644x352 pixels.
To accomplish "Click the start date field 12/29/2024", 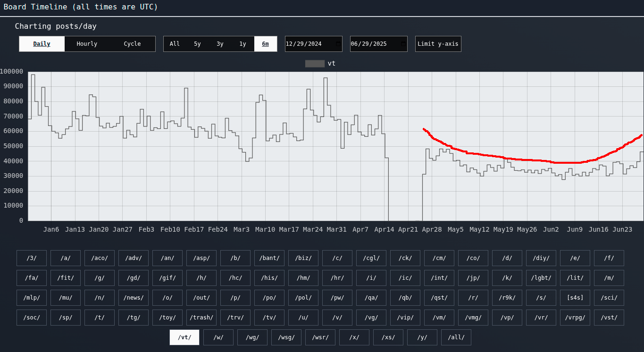I will click(x=314, y=44).
